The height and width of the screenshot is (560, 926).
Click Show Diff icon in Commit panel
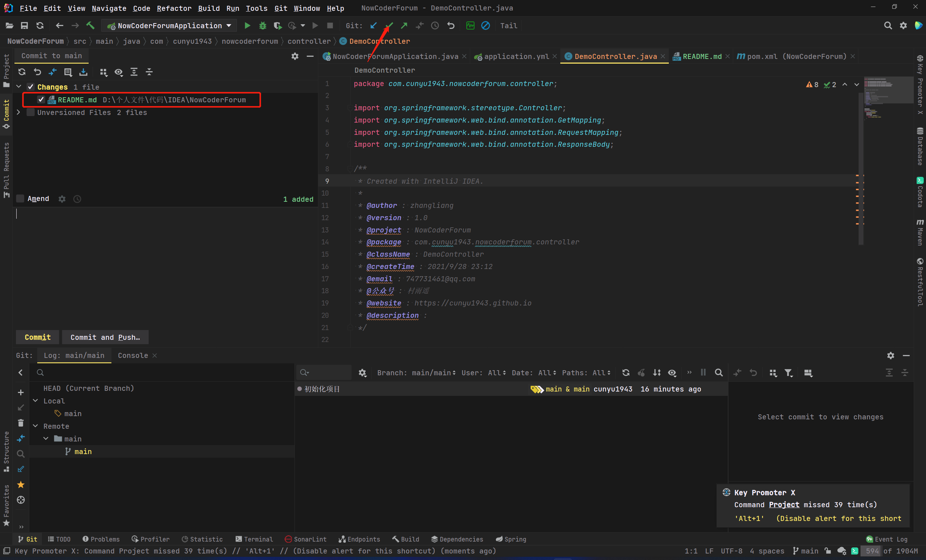[x=52, y=72]
